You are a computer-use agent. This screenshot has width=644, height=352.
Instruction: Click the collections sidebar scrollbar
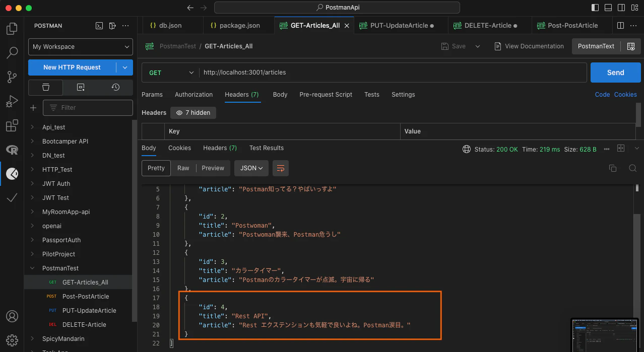pos(135,221)
